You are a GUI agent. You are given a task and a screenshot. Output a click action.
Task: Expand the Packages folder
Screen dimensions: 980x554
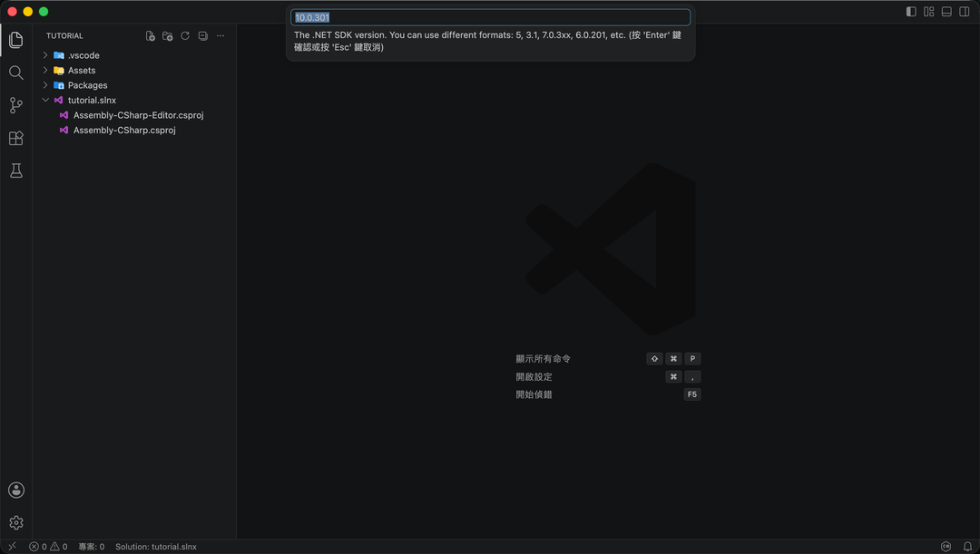[45, 85]
